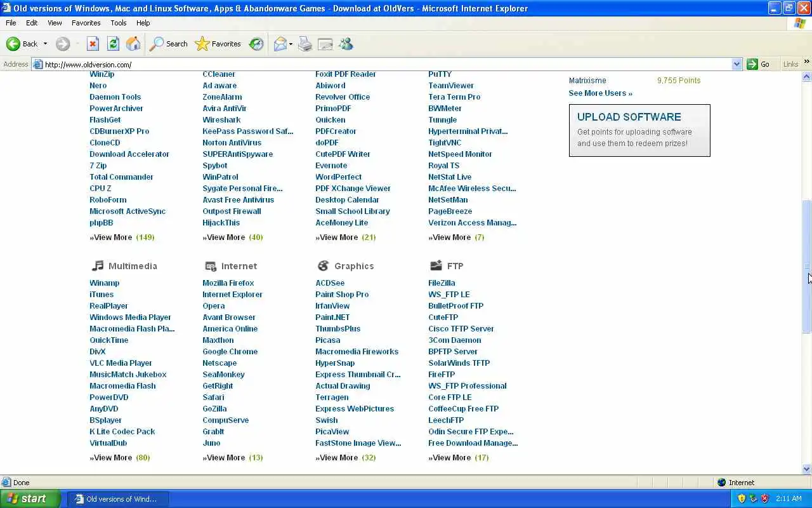Click the Back arrow icon
812x508 pixels.
[13, 44]
